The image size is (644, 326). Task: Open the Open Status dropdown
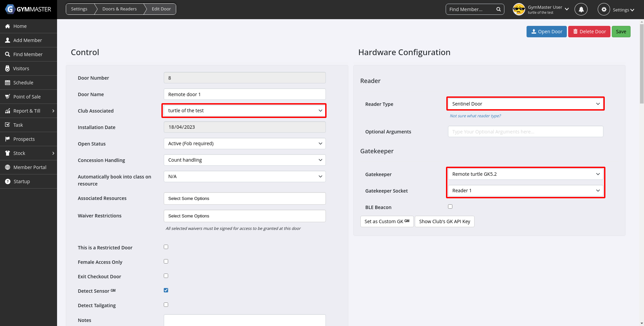(245, 144)
